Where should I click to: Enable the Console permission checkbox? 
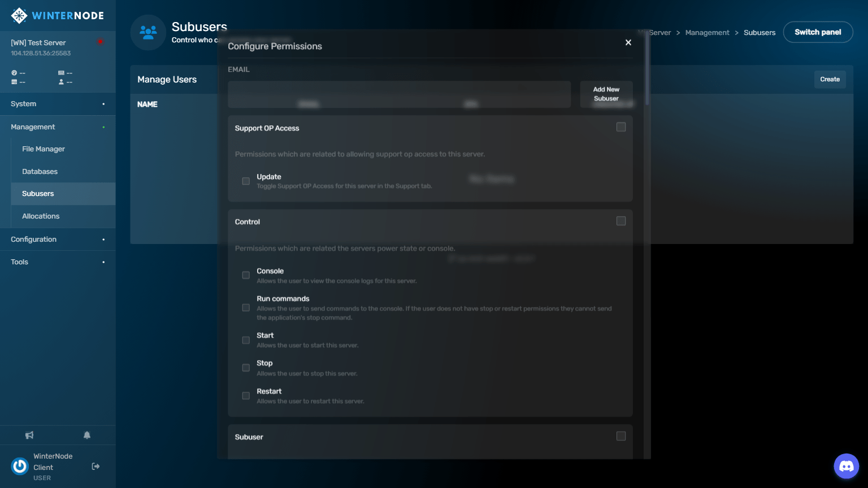(x=246, y=275)
